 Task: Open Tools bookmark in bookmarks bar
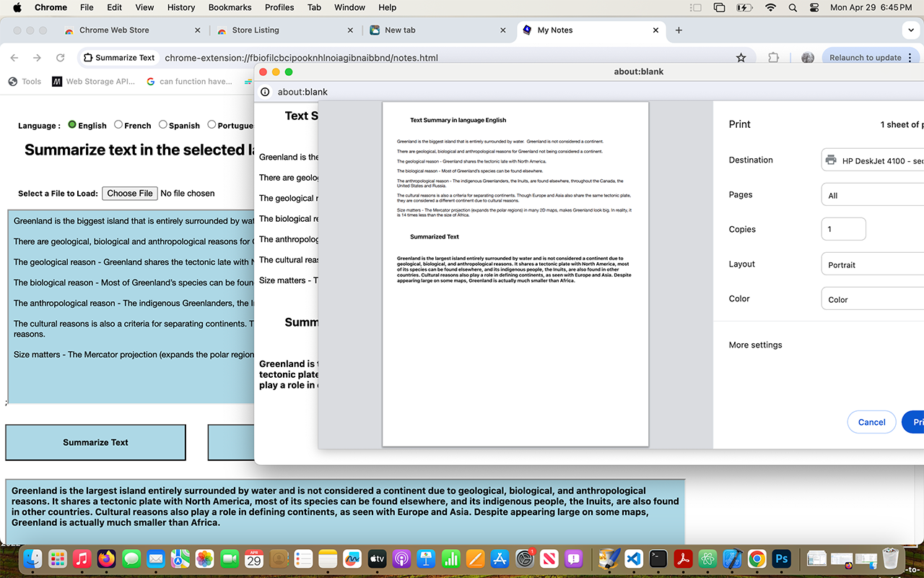coord(25,82)
